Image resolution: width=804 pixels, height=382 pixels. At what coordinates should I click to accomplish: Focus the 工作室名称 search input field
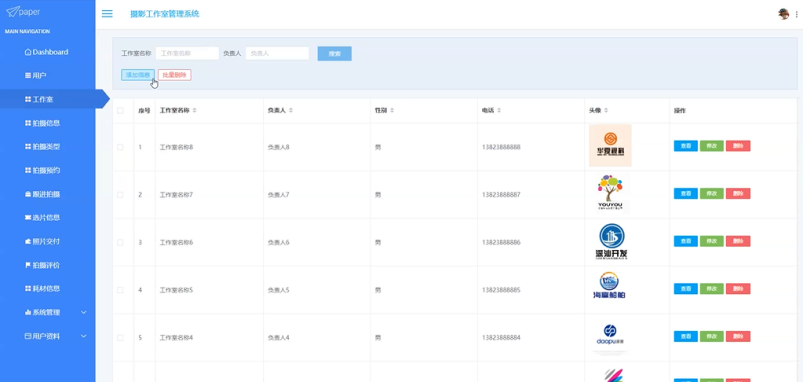[187, 53]
